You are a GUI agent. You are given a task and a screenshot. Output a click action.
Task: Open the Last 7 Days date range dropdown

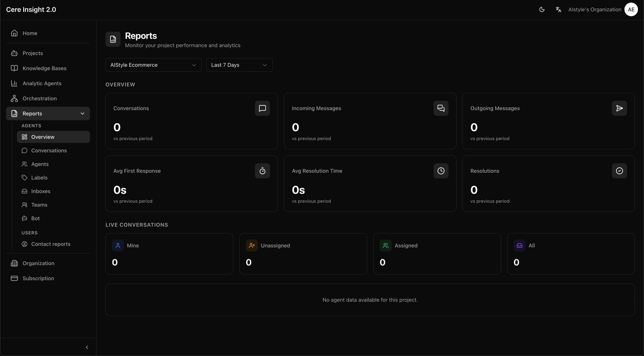coord(239,65)
